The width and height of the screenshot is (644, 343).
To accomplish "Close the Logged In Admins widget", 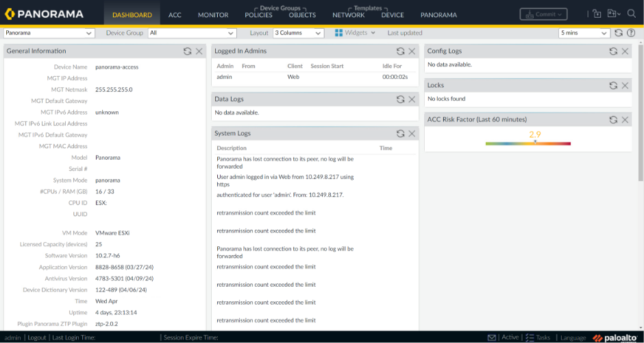I will point(412,51).
